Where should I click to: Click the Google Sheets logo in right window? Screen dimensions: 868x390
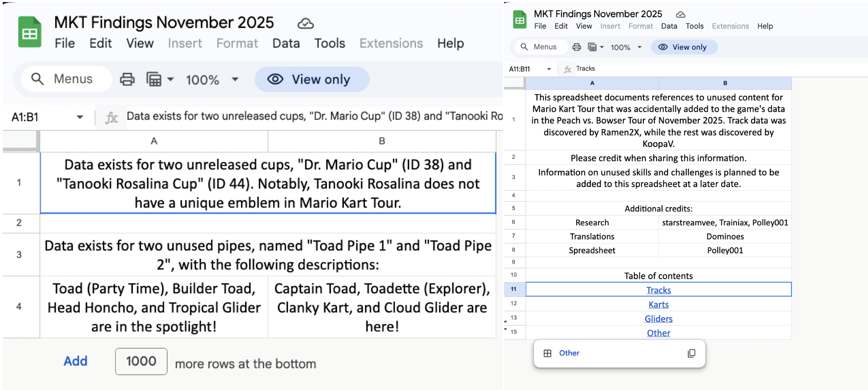click(x=519, y=20)
